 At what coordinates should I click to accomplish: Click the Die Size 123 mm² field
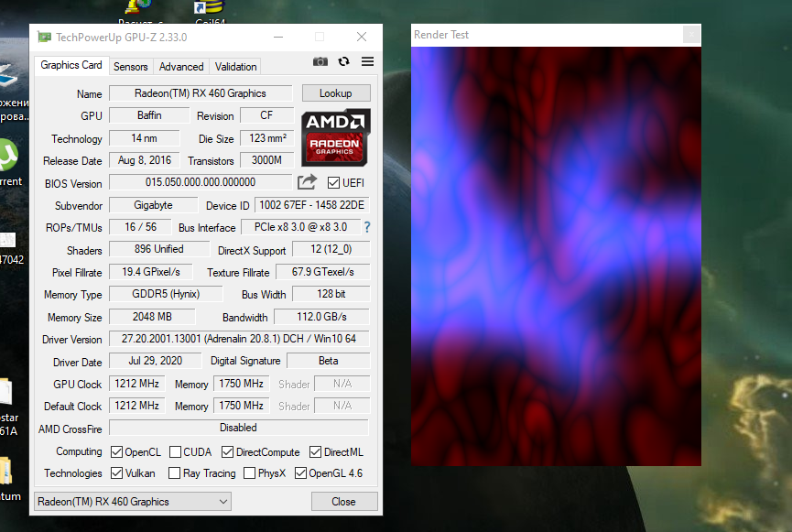point(267,138)
